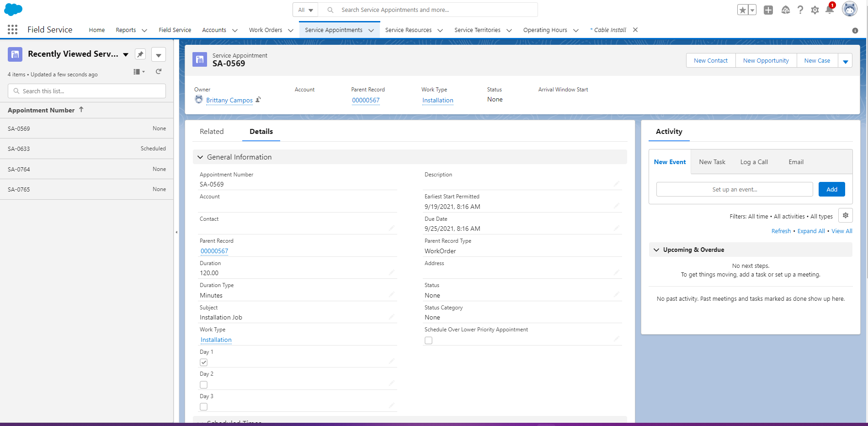Open the Setup gear icon
868x426 pixels.
coord(815,10)
